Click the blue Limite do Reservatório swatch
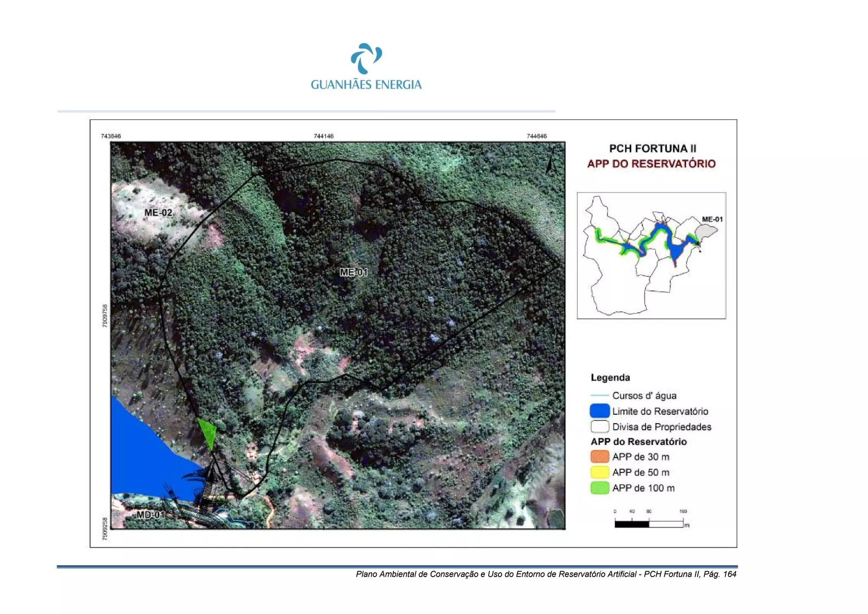Image resolution: width=868 pixels, height=614 pixels. [x=600, y=411]
